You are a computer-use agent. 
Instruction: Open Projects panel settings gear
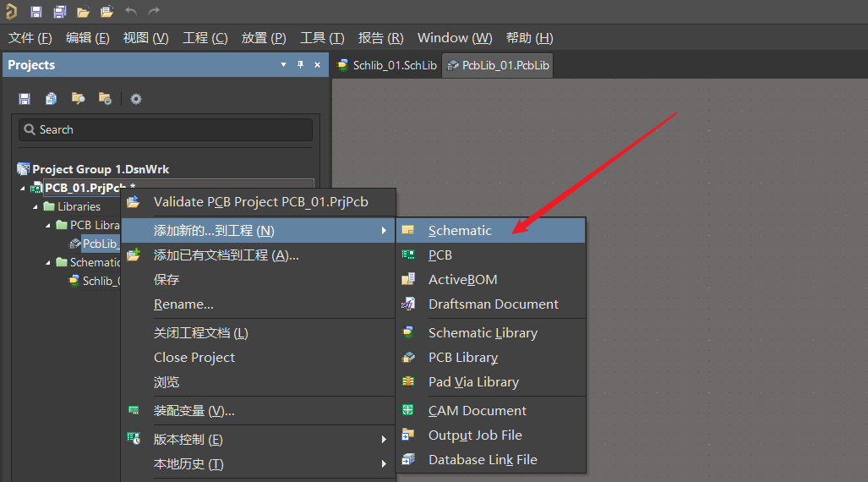tap(135, 99)
